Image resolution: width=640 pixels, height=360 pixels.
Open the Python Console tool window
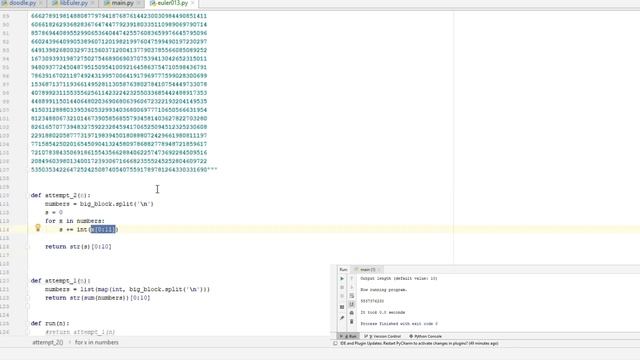pyautogui.click(x=425, y=336)
